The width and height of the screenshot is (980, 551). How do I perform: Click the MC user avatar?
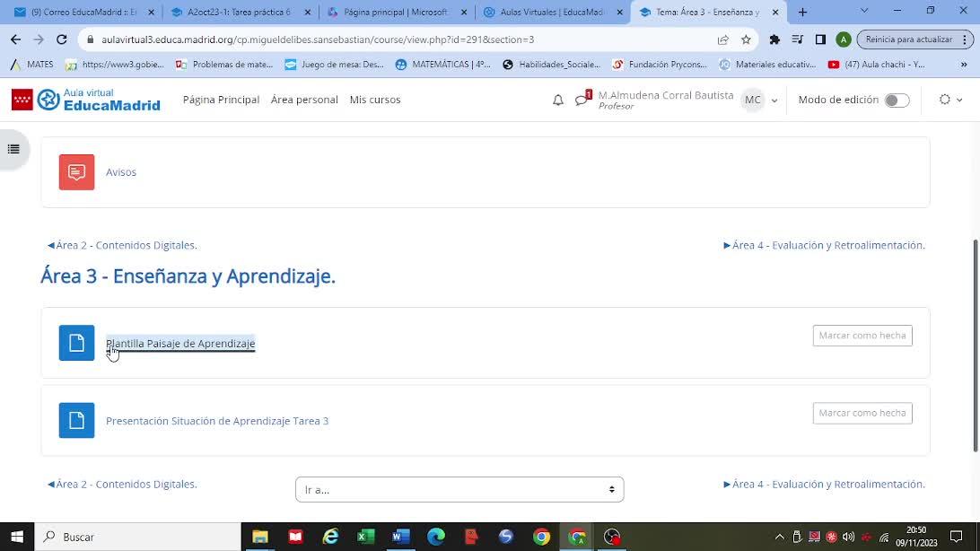tap(752, 100)
